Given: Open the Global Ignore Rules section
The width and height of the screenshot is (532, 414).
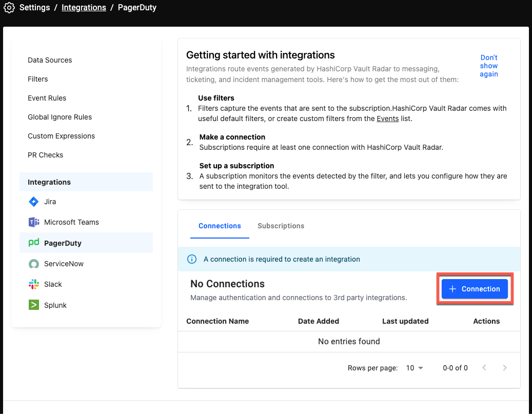Looking at the screenshot, I should click(x=60, y=117).
